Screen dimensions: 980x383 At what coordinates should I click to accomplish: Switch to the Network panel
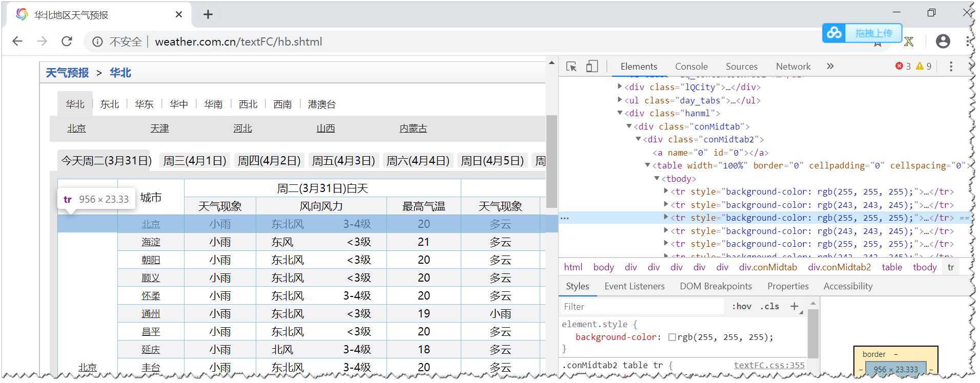pos(793,67)
